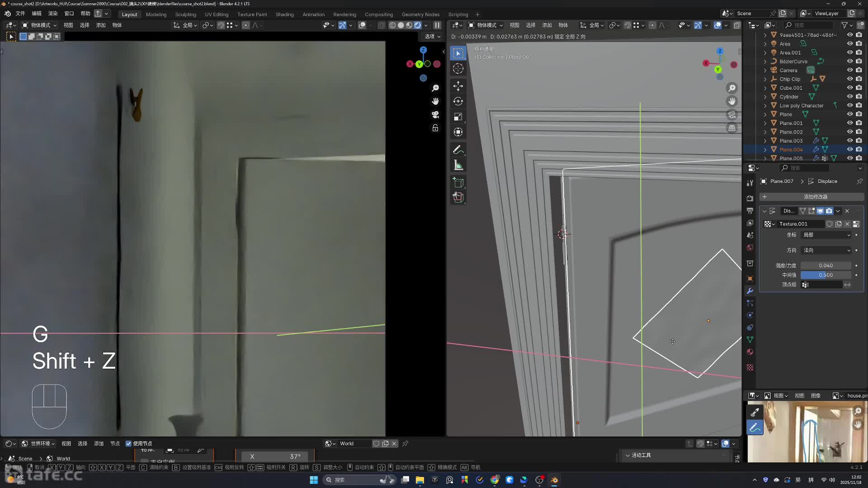This screenshot has width=868, height=488.
Task: Adjust the 中间值 midlevel slider
Action: [x=826, y=275]
